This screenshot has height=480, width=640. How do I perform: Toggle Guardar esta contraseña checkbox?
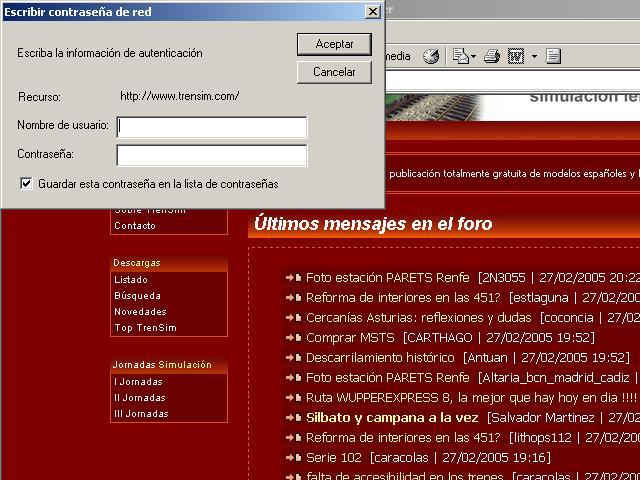(x=26, y=184)
